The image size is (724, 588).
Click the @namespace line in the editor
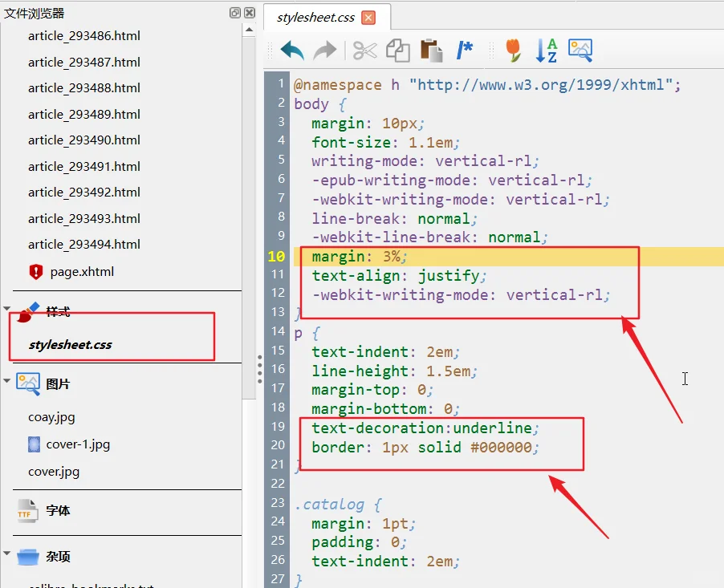click(487, 85)
